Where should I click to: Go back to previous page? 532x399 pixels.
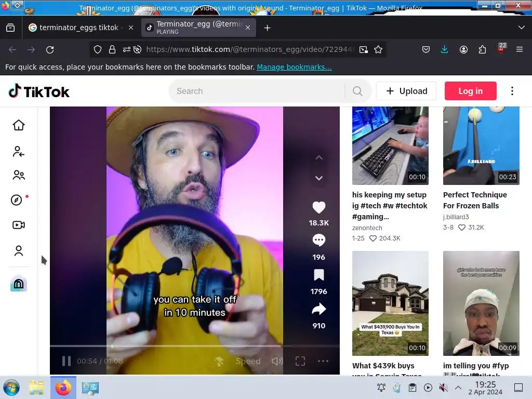[x=12, y=50]
